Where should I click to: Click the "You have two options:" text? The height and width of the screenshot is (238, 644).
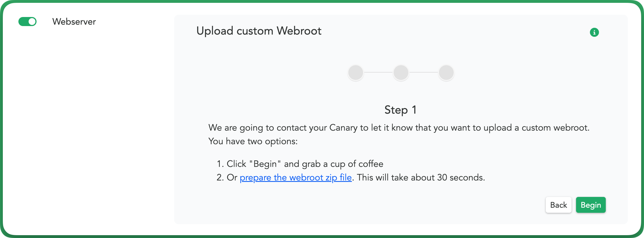click(253, 141)
